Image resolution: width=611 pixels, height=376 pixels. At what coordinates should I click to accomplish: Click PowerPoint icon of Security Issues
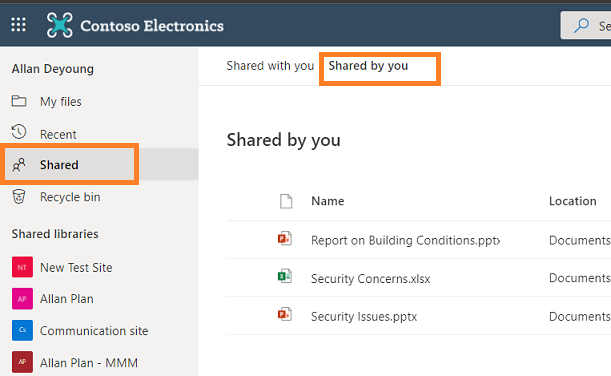(x=285, y=314)
